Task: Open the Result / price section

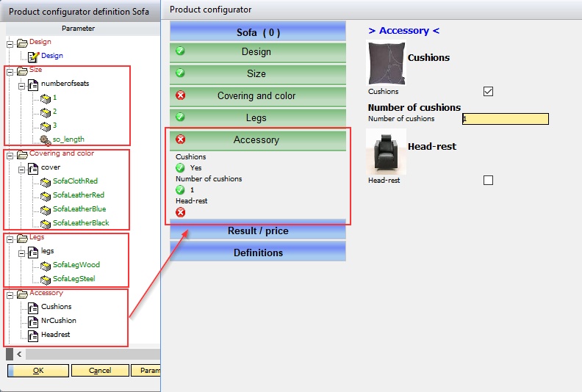Action: (x=257, y=231)
